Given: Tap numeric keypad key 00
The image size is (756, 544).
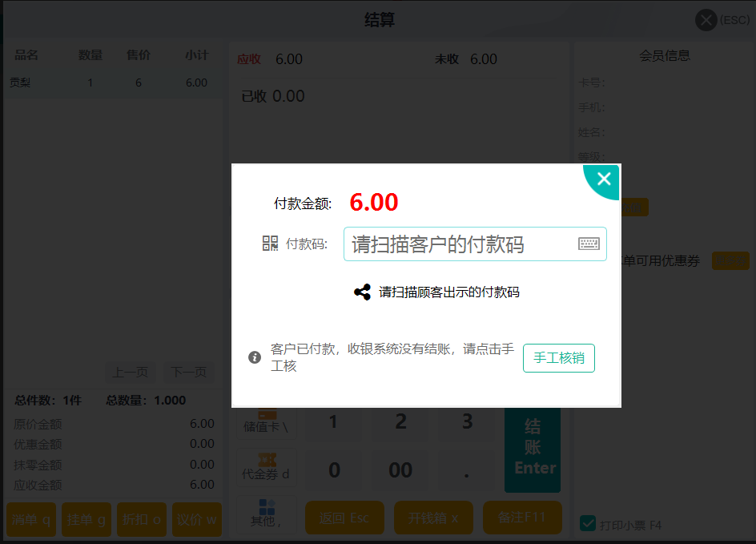Looking at the screenshot, I should (x=400, y=469).
